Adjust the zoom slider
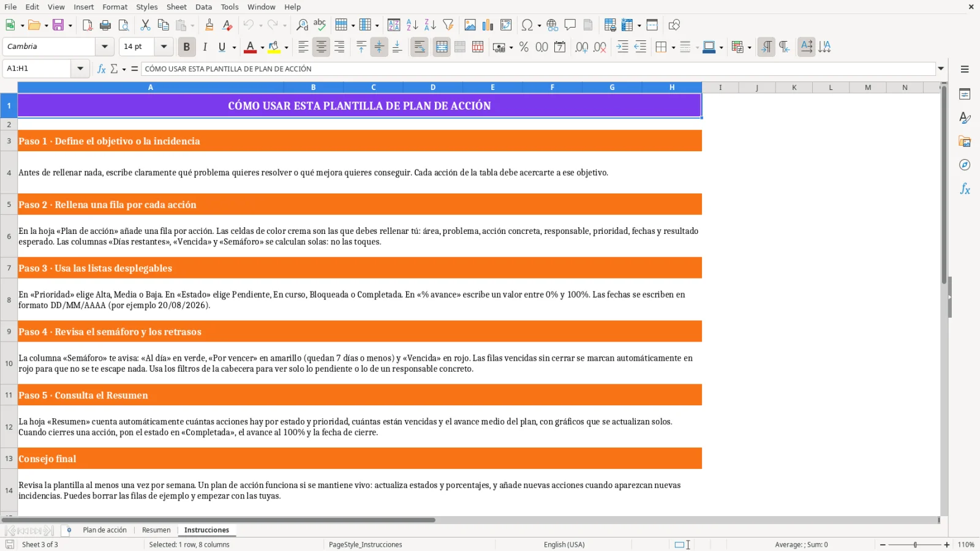 click(x=915, y=545)
